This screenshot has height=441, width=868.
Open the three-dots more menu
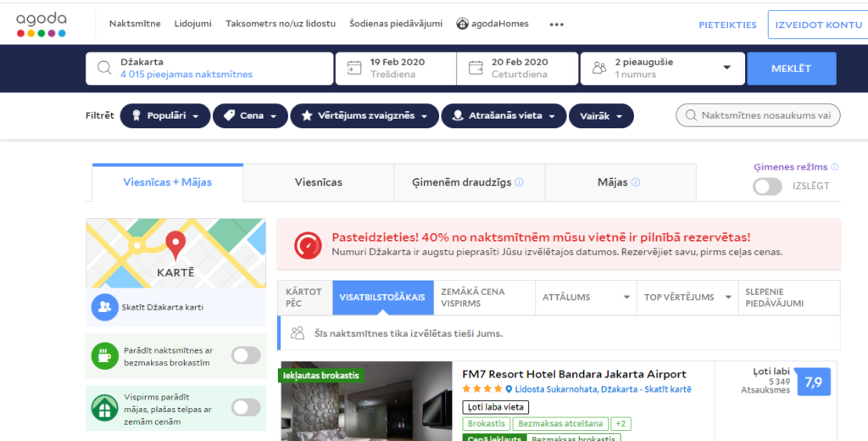[556, 25]
